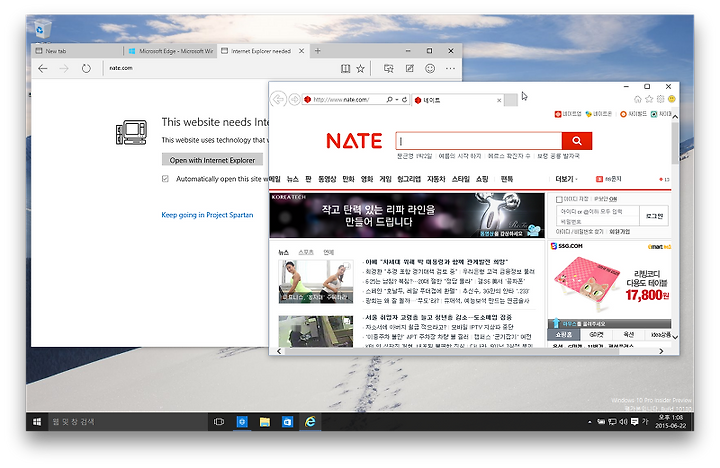Make a Web Note in Edge
Screen dimensions: 720x468
410,68
